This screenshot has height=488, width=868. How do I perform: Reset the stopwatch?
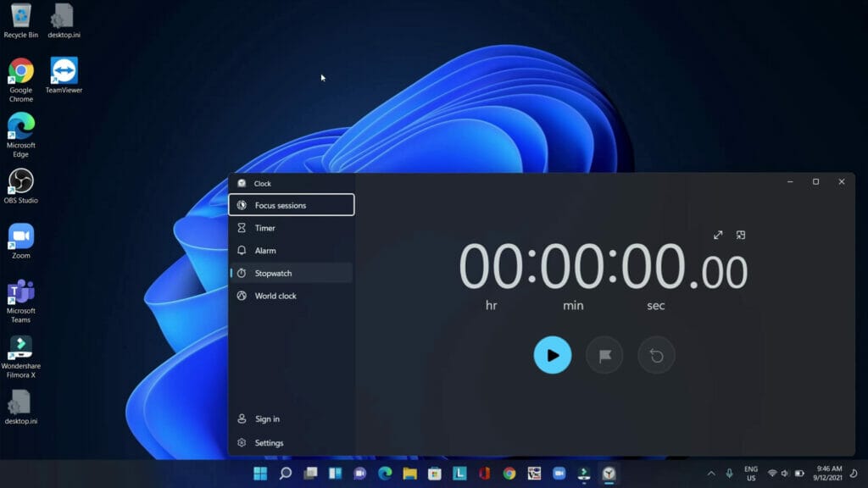click(x=656, y=355)
